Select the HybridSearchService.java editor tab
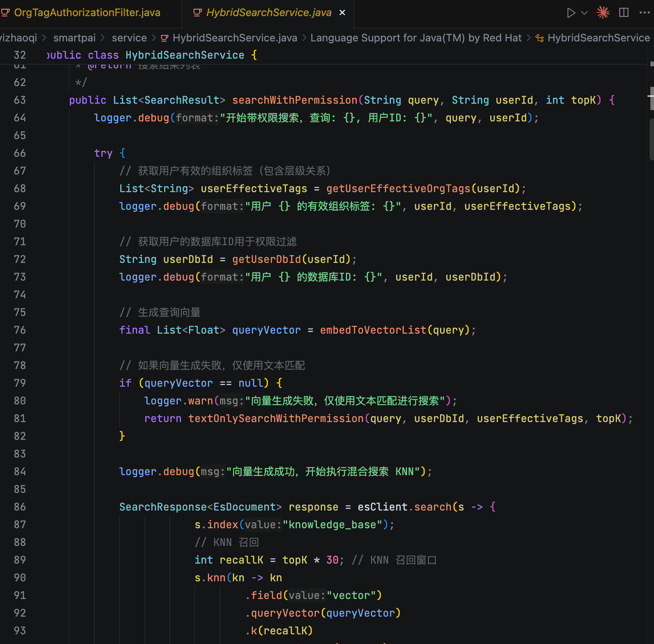This screenshot has height=644, width=654. pyautogui.click(x=269, y=12)
